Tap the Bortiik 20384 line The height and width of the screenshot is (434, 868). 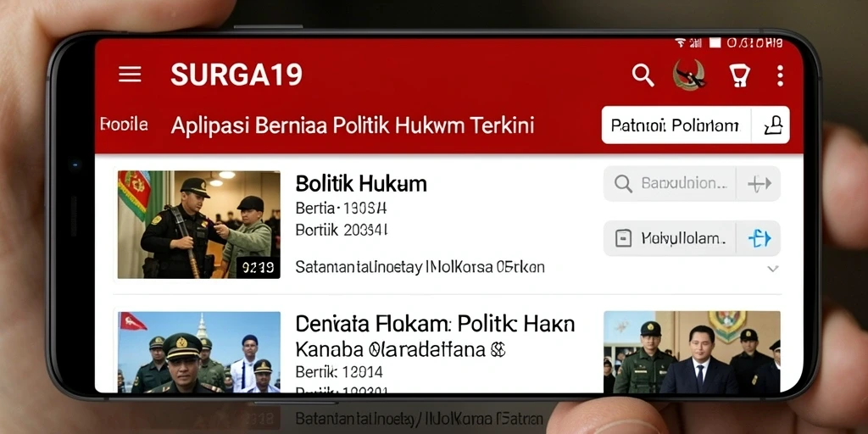coord(341,230)
